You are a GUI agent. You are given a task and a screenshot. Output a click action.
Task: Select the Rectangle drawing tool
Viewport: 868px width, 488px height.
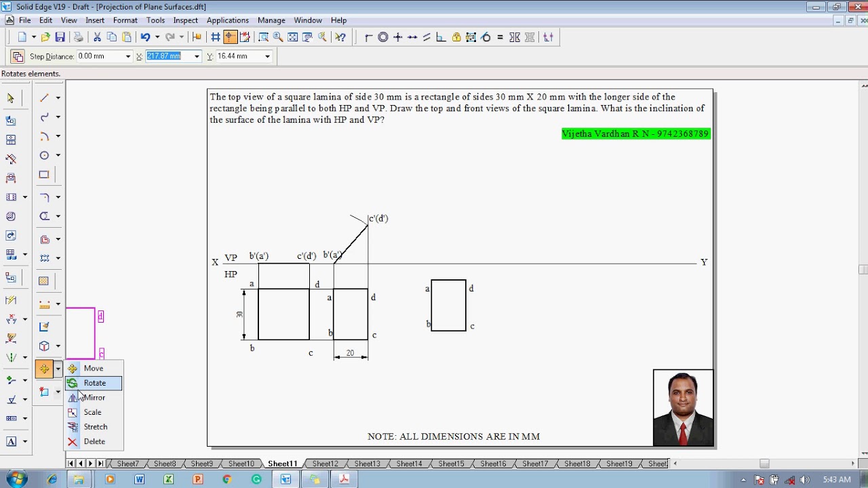pyautogui.click(x=44, y=174)
